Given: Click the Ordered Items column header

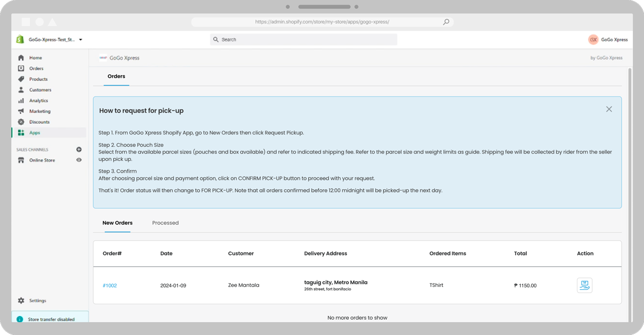Looking at the screenshot, I should (448, 253).
